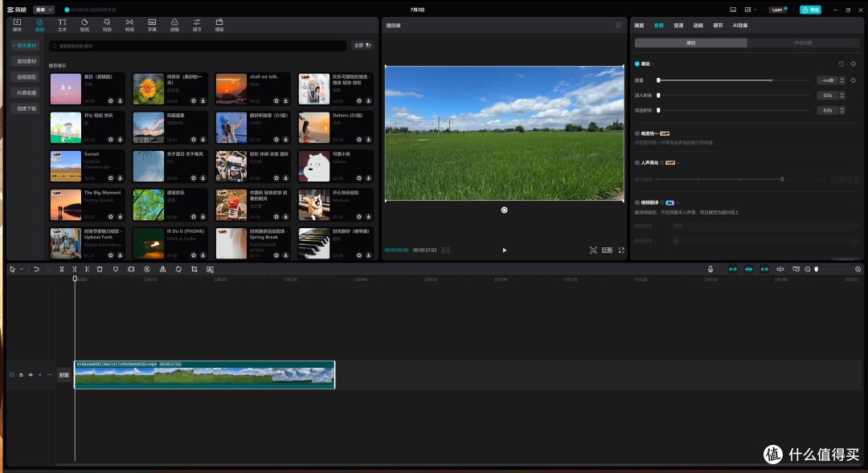Uncheck the 基础 checkbox in audio panel
Screen dimensions: 868x473
click(x=637, y=64)
